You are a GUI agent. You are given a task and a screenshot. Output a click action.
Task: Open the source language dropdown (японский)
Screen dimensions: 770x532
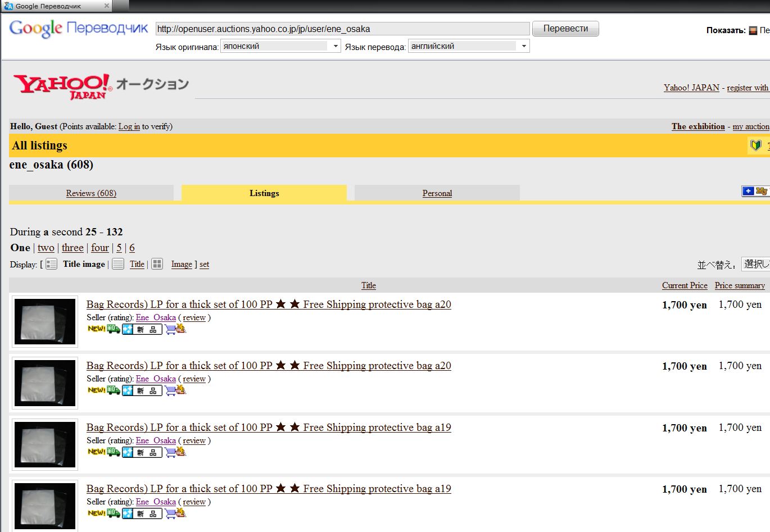pos(280,46)
